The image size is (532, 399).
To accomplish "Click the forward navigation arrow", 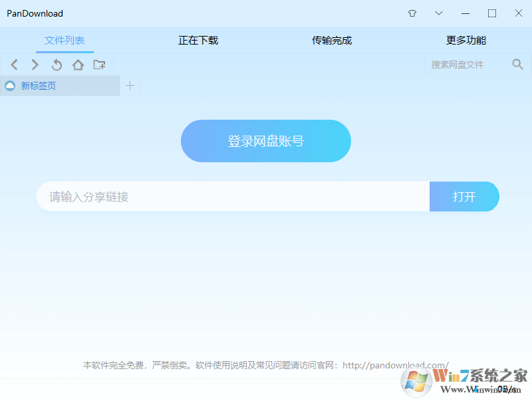I will [35, 65].
